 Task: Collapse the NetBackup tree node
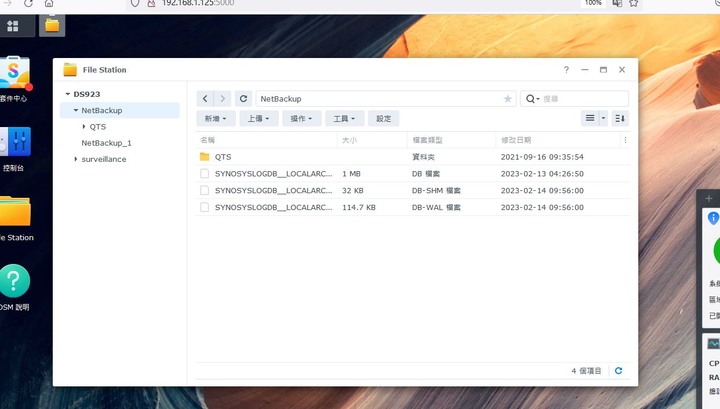pos(76,110)
